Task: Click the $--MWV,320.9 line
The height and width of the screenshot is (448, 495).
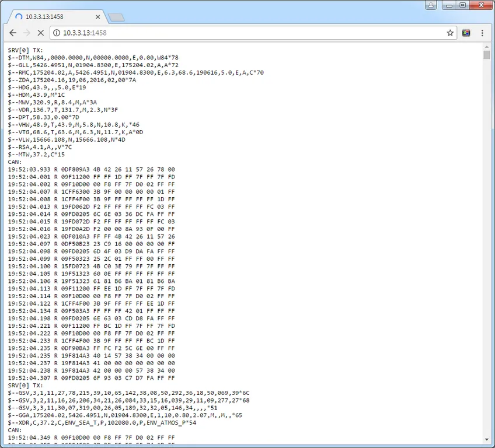Action: tap(53, 103)
